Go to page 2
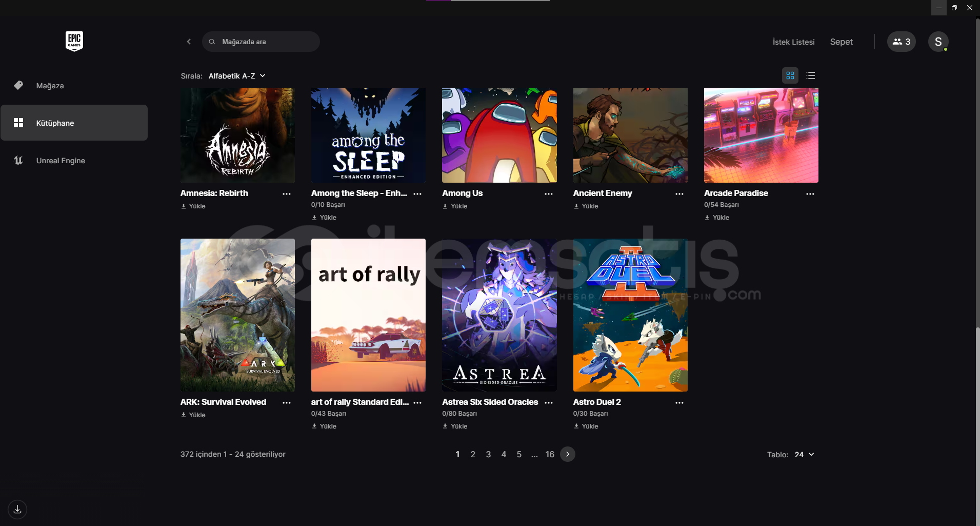980x526 pixels. (x=473, y=454)
